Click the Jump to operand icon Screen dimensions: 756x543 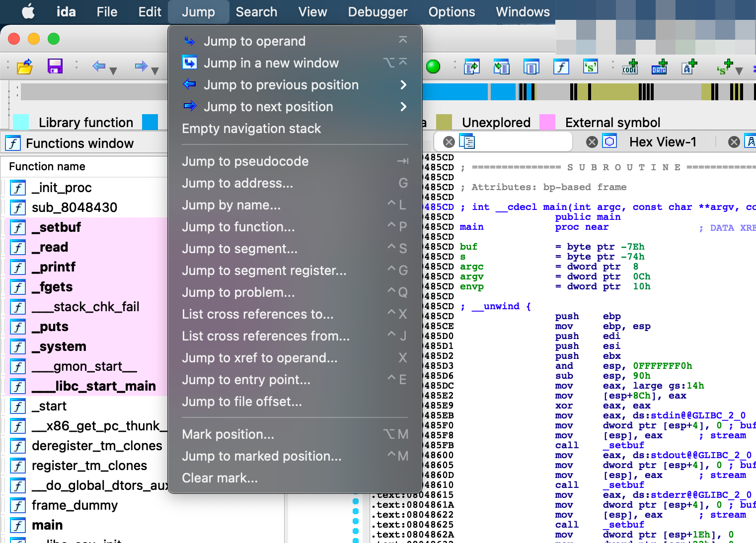(189, 41)
